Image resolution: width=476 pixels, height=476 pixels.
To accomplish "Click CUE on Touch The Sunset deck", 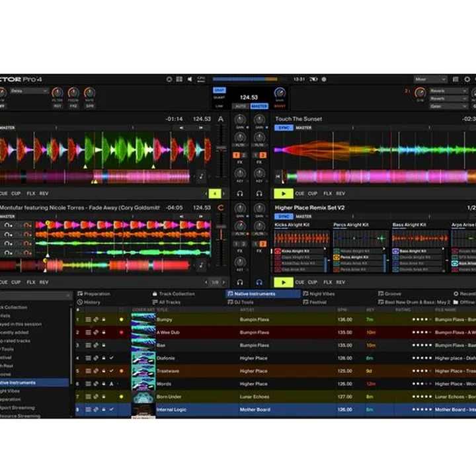I will [299, 193].
